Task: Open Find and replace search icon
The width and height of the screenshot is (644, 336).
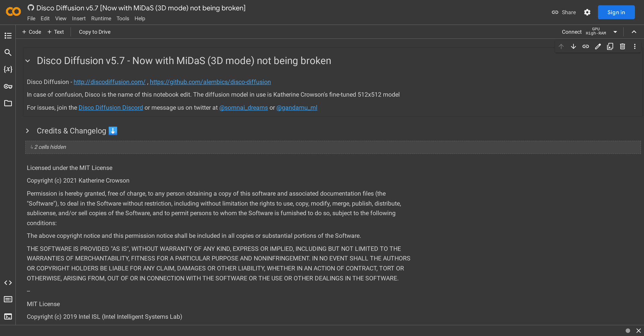Action: (8, 52)
